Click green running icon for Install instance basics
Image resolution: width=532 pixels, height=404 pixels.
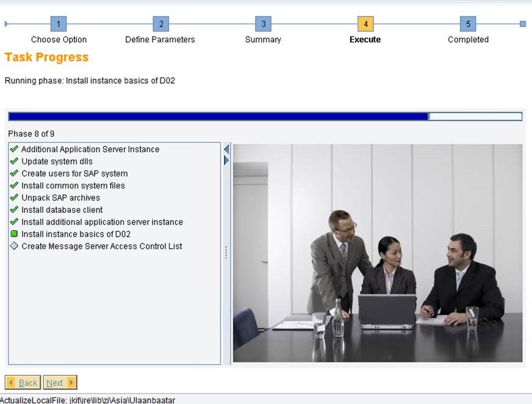click(x=14, y=234)
